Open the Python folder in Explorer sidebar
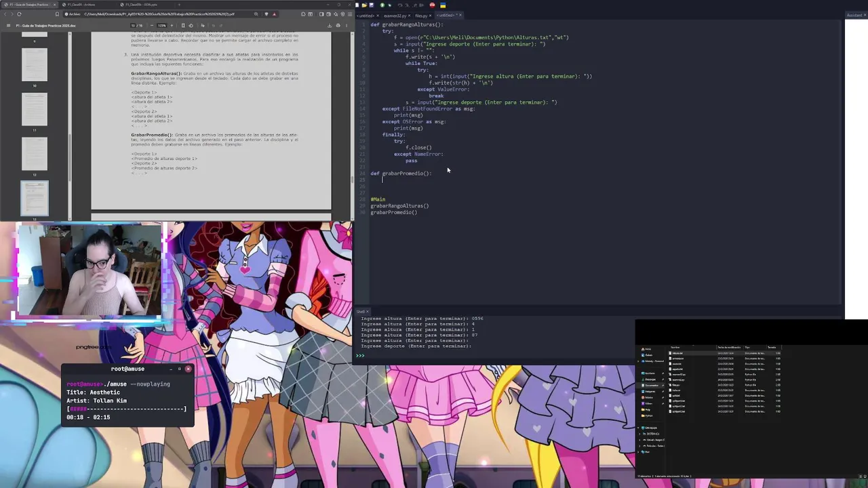This screenshot has height=488, width=868. 648,415
